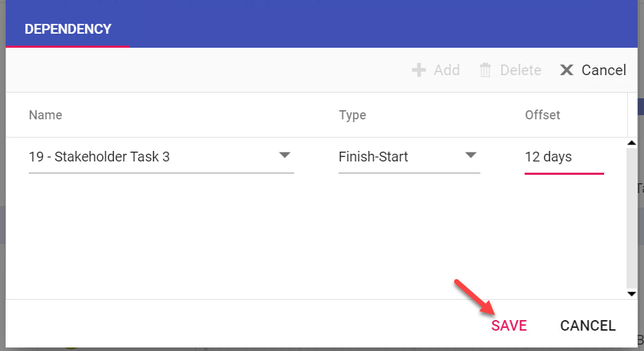Expand the Finish-Start type dropdown arrow
This screenshot has width=644, height=351.
click(471, 155)
